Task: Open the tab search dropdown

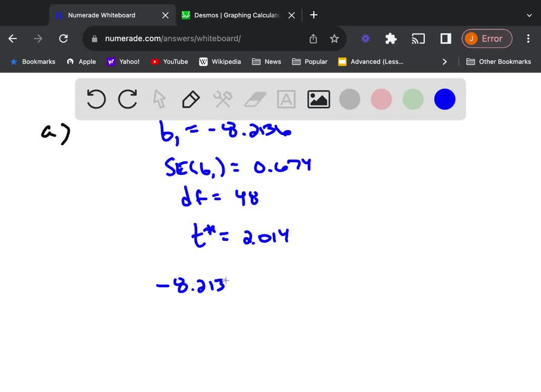Action: pos(530,14)
